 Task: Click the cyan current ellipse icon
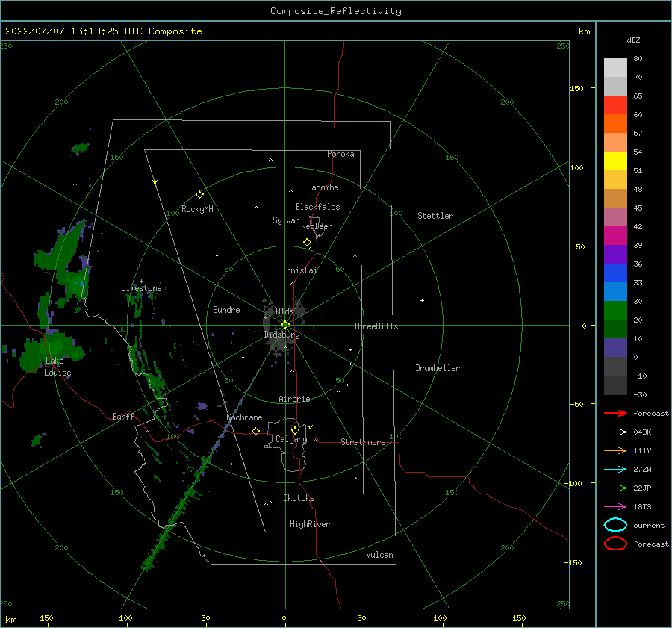[615, 525]
